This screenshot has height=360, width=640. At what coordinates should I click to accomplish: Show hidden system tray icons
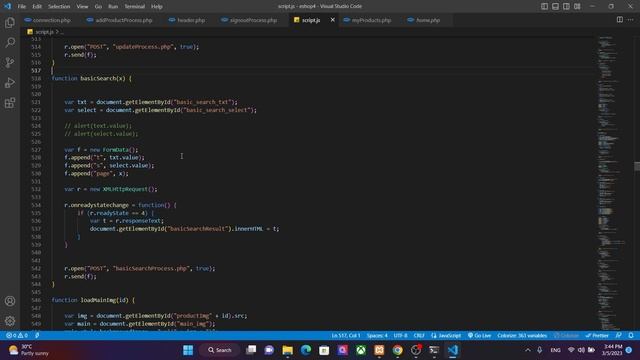[x=528, y=350]
